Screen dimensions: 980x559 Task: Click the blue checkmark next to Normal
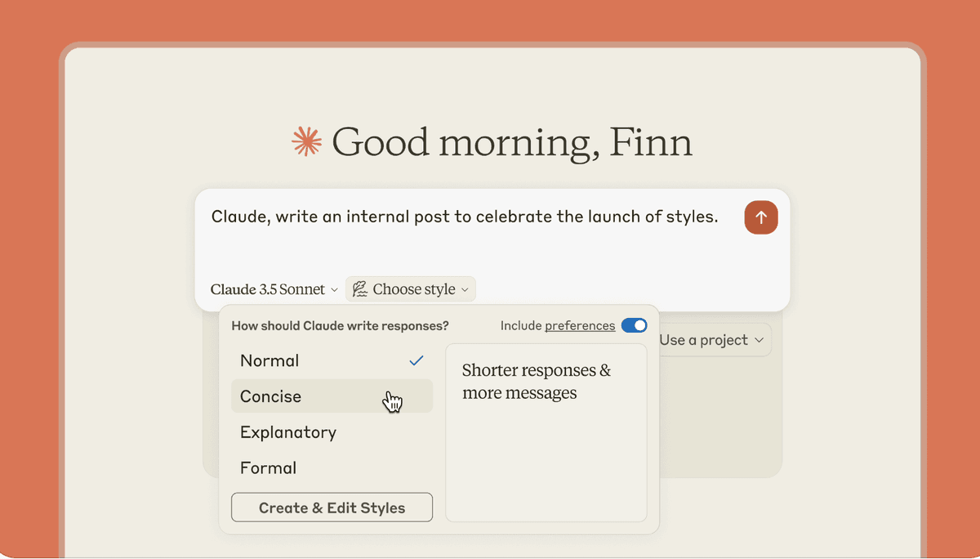(416, 360)
